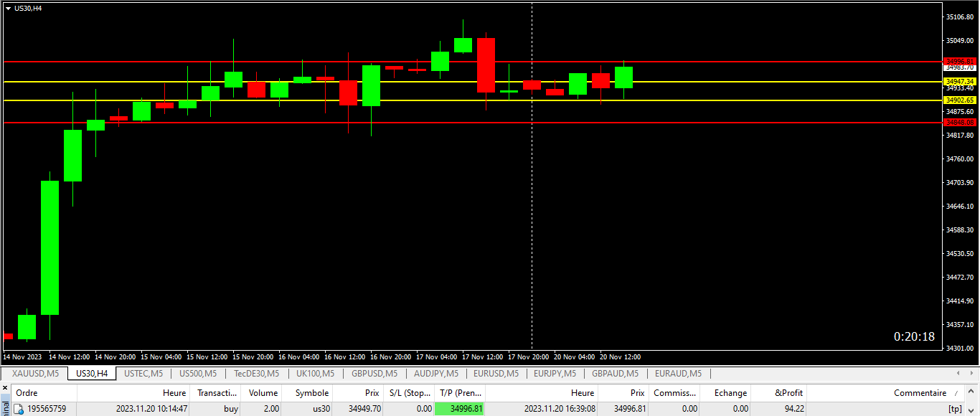Switch to the TecDE30,M5 chart tab
The image size is (980, 416).
(x=256, y=374)
